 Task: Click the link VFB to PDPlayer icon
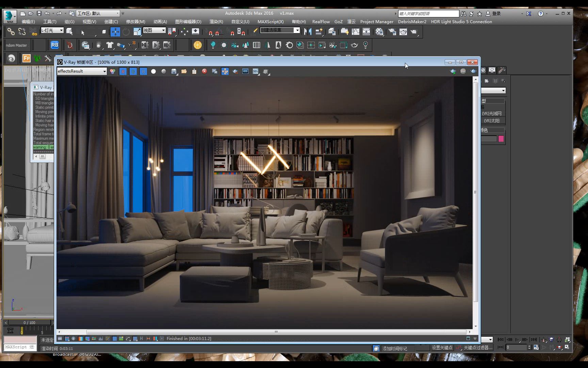point(245,72)
